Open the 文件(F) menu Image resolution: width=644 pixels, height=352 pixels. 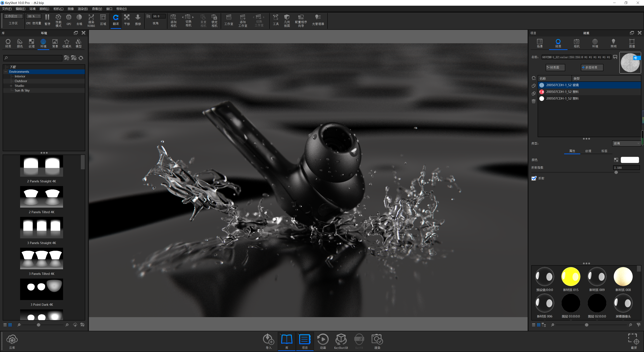click(x=7, y=9)
